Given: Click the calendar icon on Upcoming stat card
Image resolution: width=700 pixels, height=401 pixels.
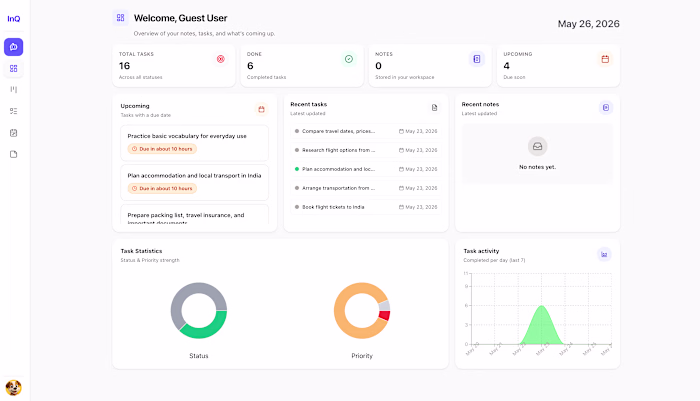Looking at the screenshot, I should pos(605,59).
